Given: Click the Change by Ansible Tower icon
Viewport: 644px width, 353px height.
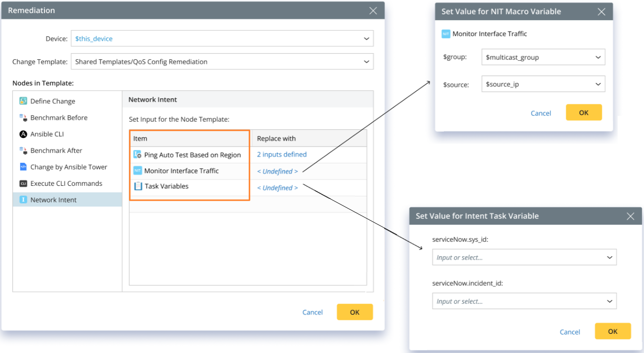Looking at the screenshot, I should pyautogui.click(x=23, y=167).
